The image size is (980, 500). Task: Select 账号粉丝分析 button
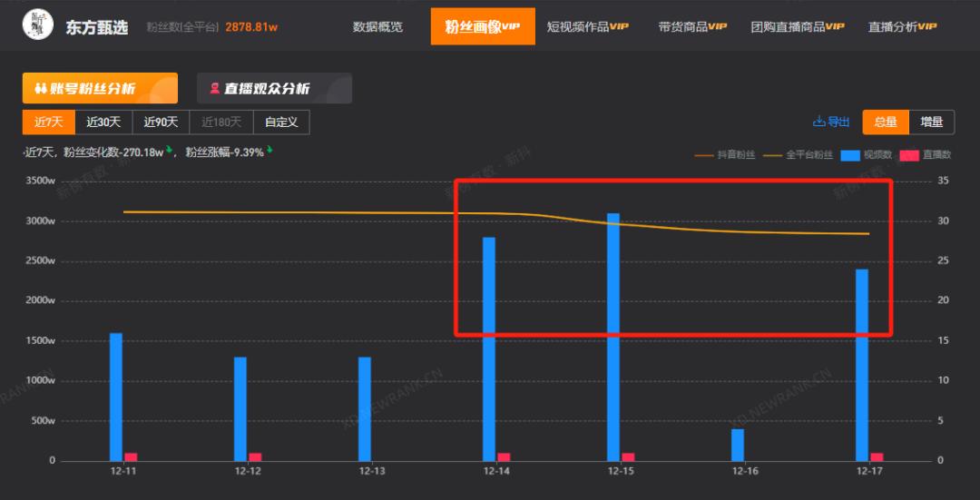coord(100,88)
